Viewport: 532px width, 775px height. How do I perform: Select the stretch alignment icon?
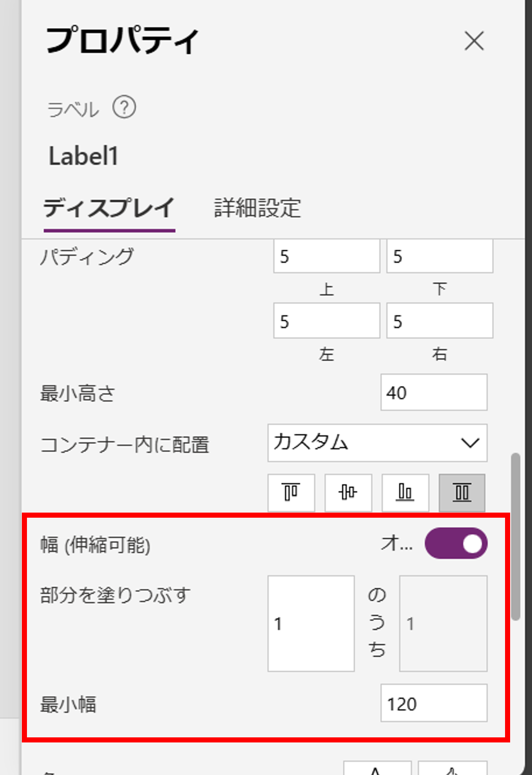(462, 492)
